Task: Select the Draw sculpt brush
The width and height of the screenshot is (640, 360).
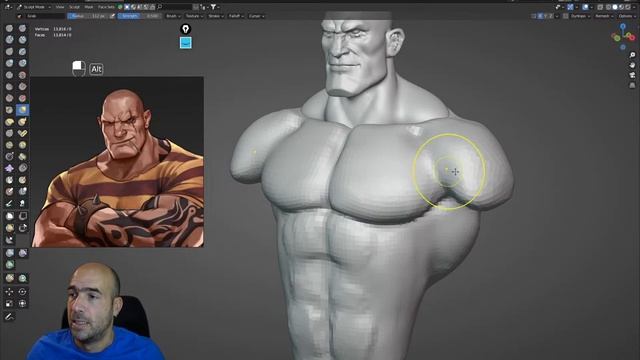Action: (x=9, y=28)
